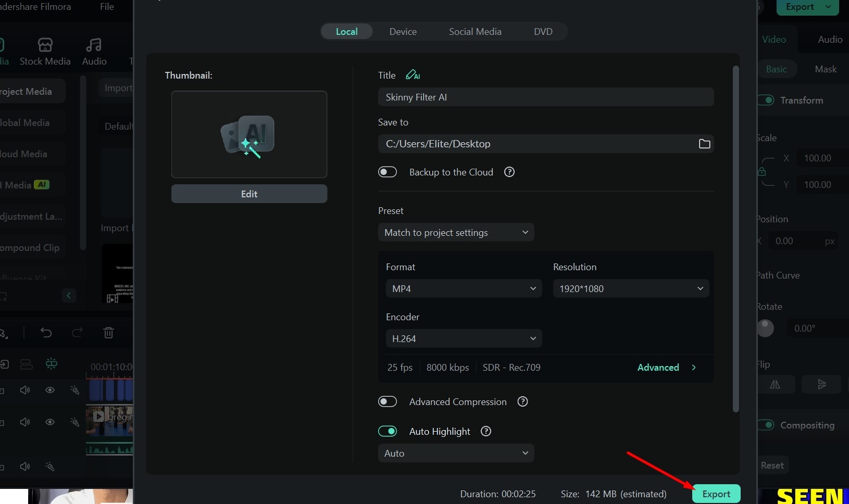This screenshot has width=849, height=504.
Task: Mute the bottom audio track speaker
Action: point(25,467)
